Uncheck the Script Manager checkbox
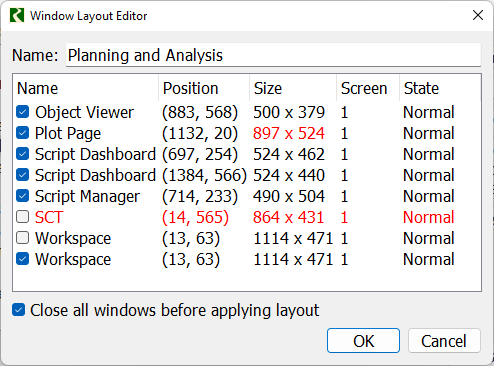Screen dimensions: 494x366 [22, 196]
